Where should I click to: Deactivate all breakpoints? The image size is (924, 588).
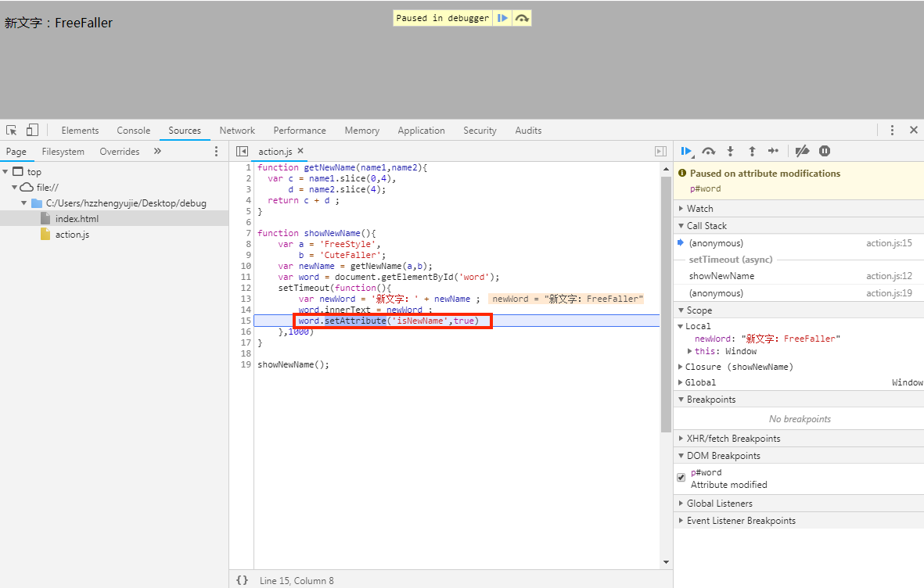tap(802, 151)
